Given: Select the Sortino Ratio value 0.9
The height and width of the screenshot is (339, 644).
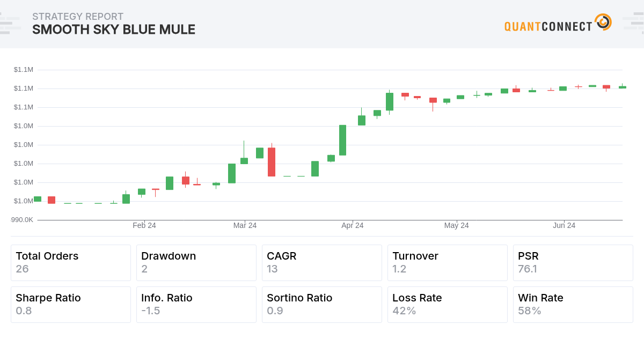Looking at the screenshot, I should 275,311.
